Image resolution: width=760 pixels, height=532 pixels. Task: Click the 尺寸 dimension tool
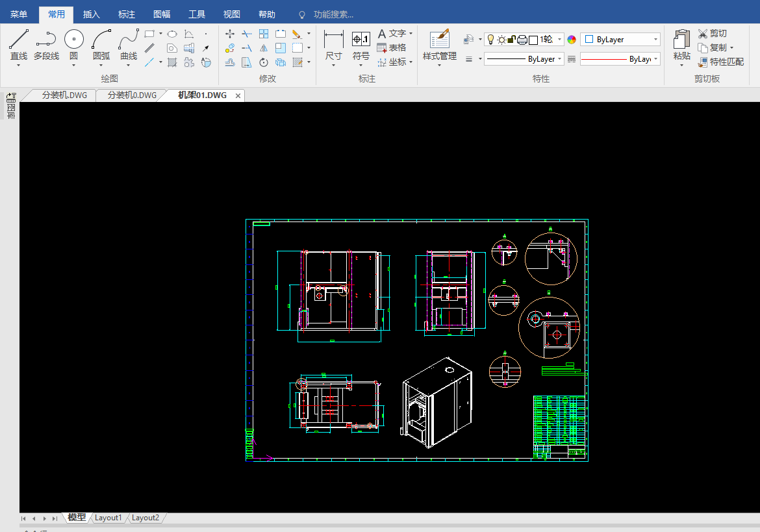[333, 44]
